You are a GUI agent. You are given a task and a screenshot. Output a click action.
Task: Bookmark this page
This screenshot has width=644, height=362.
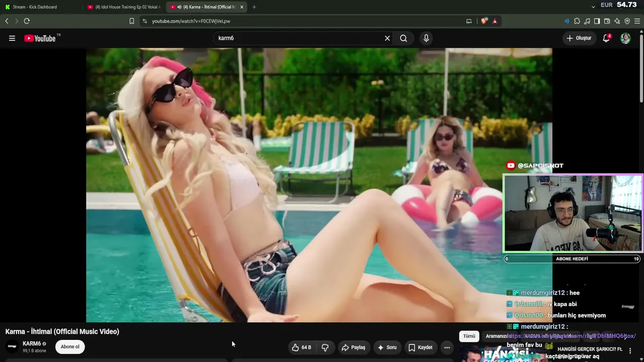point(132,21)
